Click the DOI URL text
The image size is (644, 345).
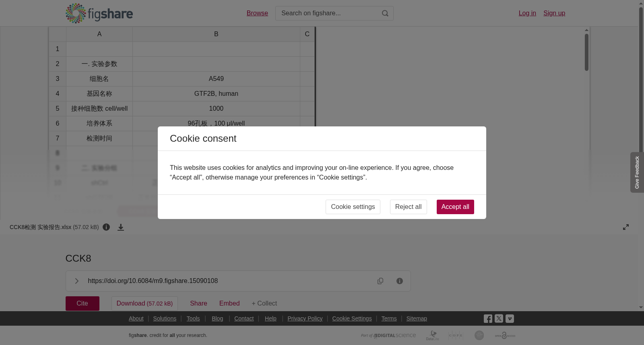[153, 281]
